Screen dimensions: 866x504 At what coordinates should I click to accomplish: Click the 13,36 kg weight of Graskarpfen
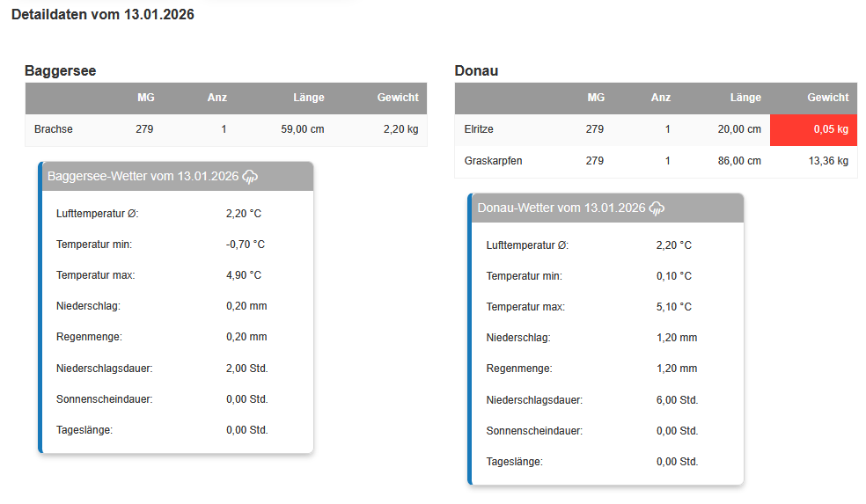(x=828, y=161)
